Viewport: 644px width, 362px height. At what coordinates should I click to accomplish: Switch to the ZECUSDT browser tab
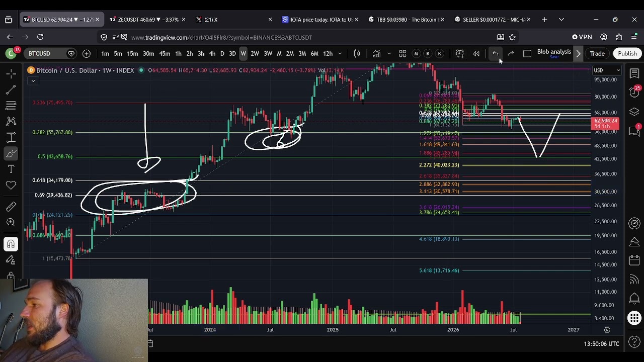coord(147,20)
